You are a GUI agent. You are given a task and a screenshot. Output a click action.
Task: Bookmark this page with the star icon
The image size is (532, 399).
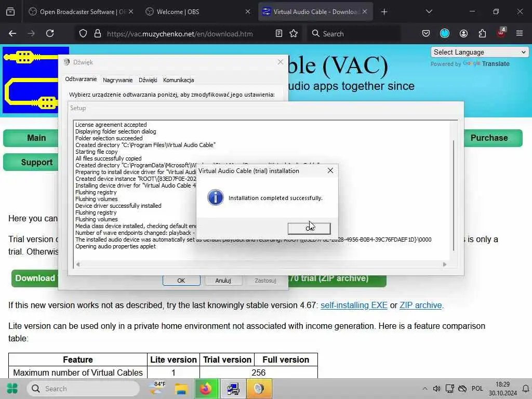(x=294, y=34)
